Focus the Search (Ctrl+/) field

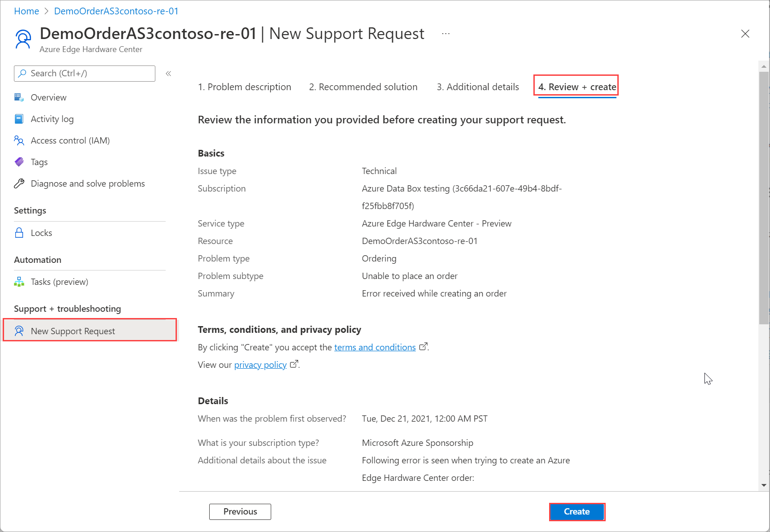point(84,74)
